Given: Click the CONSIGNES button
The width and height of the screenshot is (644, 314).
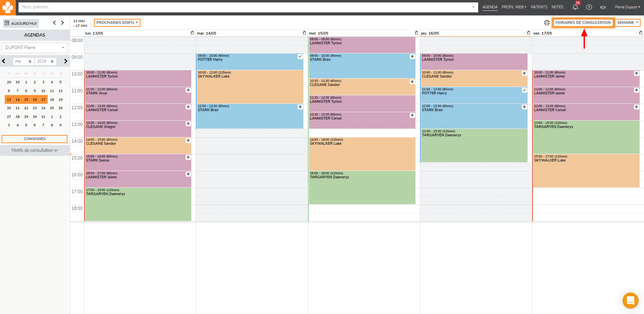Looking at the screenshot, I should point(35,139).
